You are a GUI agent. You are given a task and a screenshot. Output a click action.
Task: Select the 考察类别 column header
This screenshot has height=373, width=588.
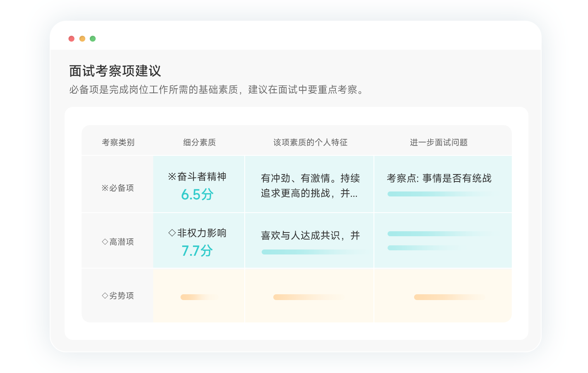click(118, 143)
